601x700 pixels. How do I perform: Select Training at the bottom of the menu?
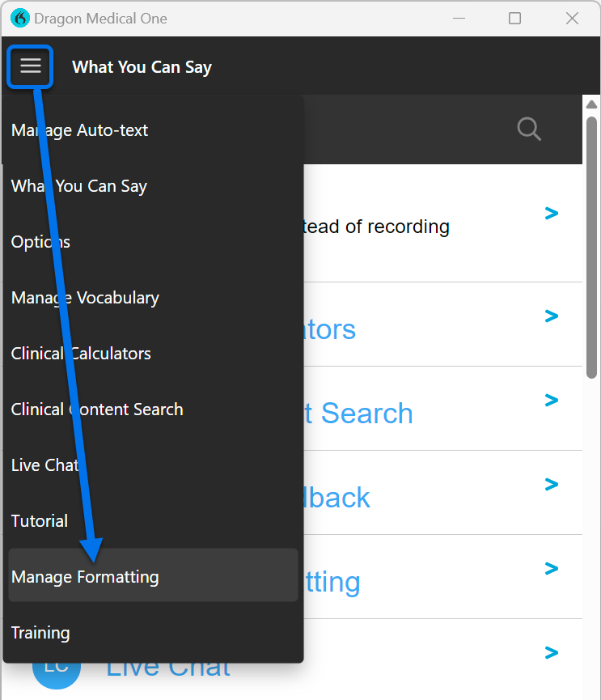click(40, 633)
